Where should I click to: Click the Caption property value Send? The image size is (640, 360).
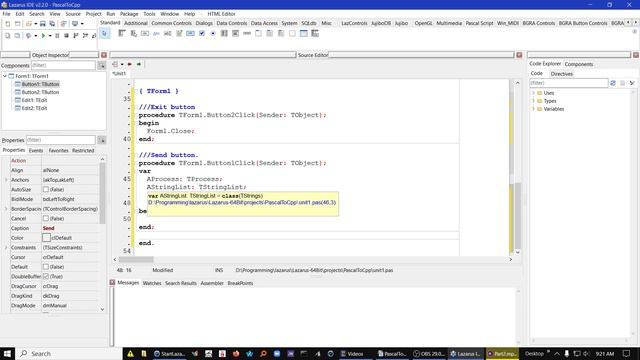[48, 228]
